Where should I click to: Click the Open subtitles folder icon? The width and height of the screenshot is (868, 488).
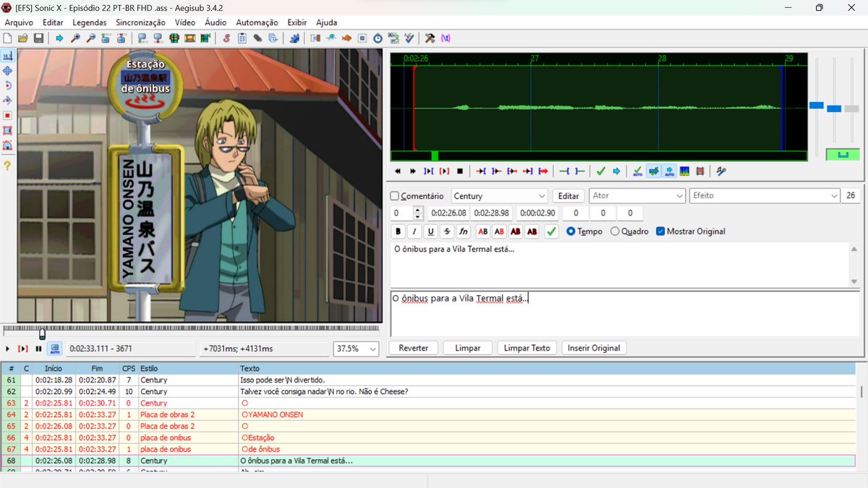[23, 38]
